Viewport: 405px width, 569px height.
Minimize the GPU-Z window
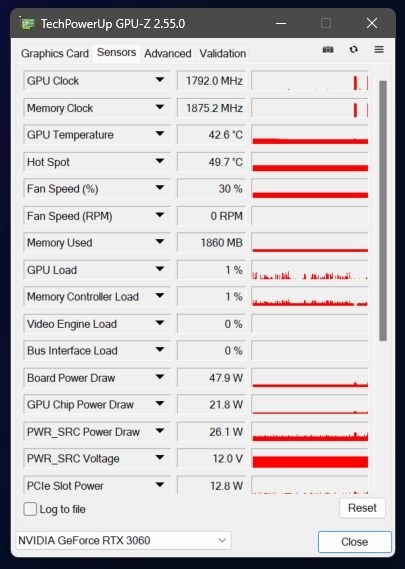point(281,23)
